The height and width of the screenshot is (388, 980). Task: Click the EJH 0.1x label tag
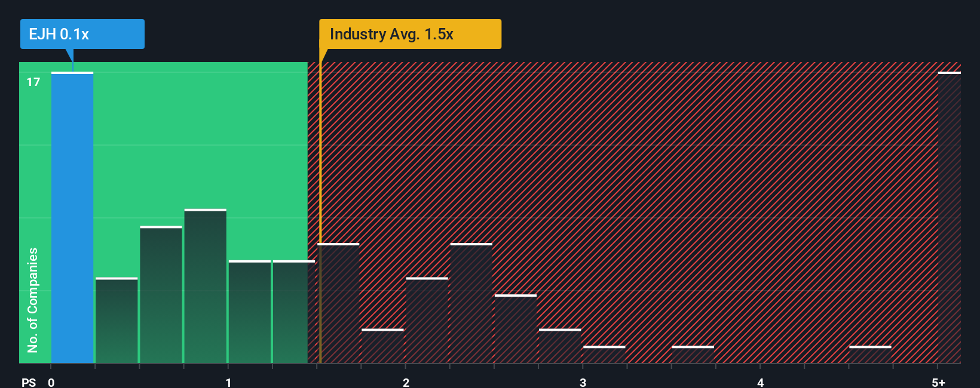click(x=82, y=34)
